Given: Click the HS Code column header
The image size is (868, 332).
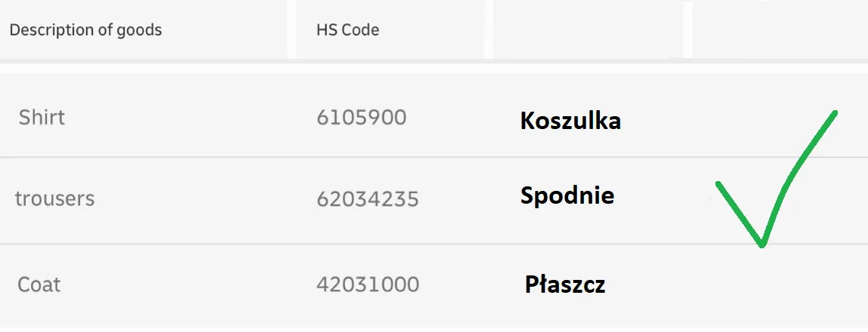Looking at the screenshot, I should coord(348,30).
